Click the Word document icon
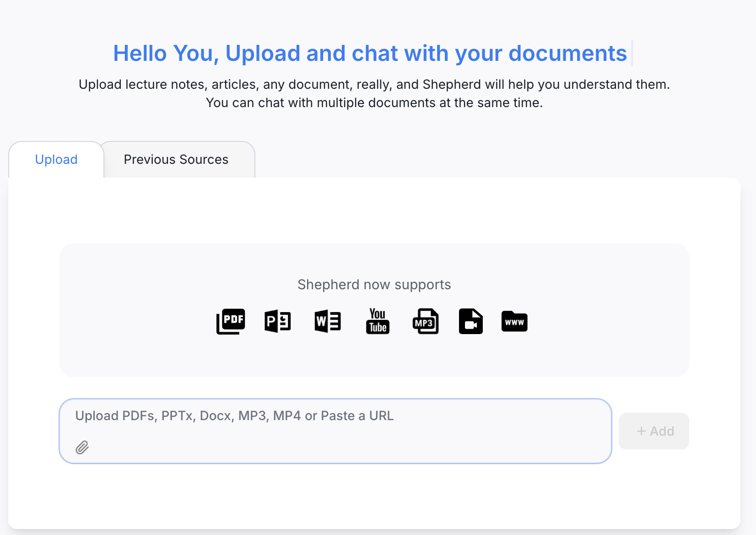Image resolution: width=756 pixels, height=535 pixels. (328, 321)
